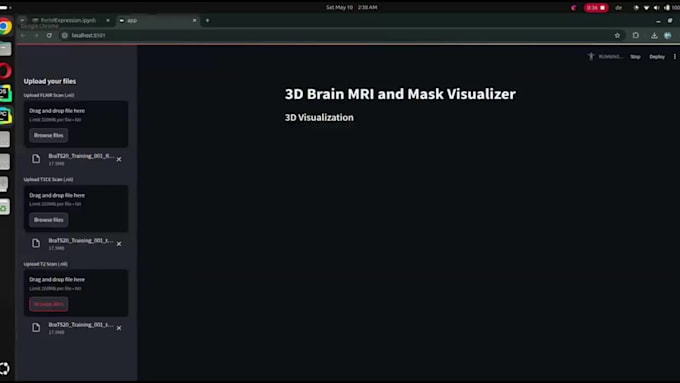This screenshot has width=680, height=383.
Task: Close the notebook browser tab
Action: [108, 20]
